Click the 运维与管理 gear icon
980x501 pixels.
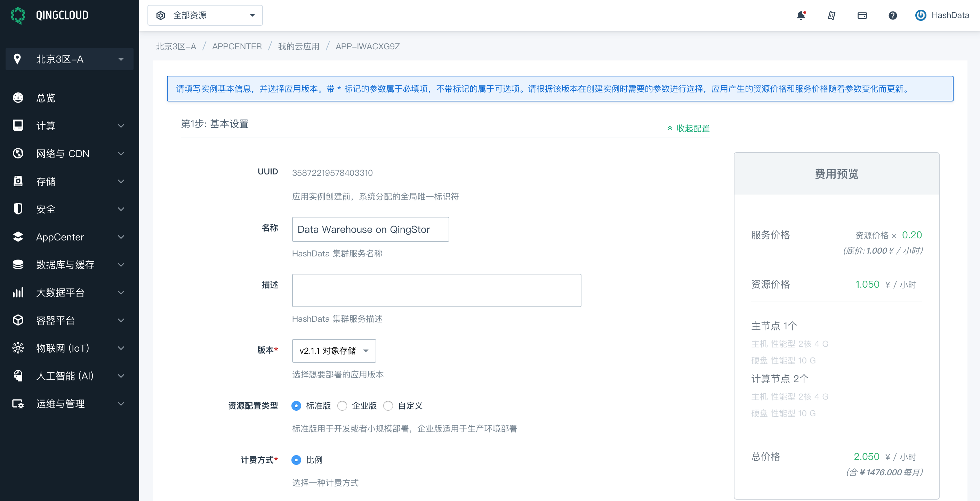18,403
